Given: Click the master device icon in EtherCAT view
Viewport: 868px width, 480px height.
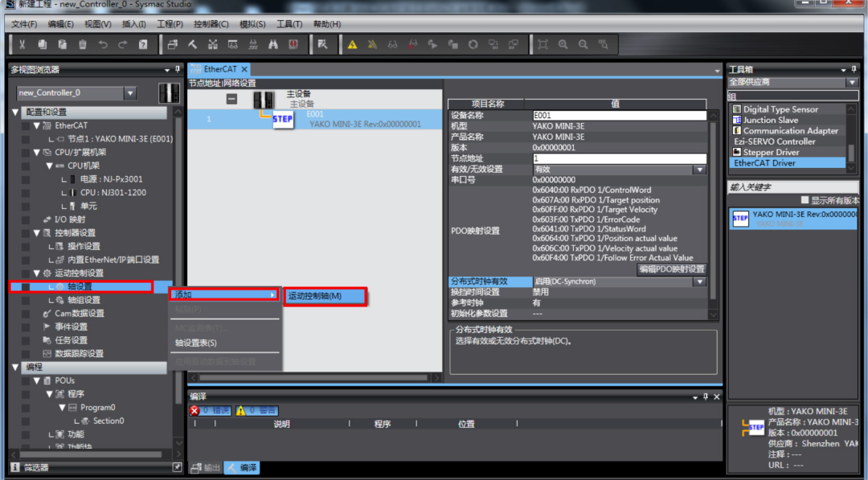Looking at the screenshot, I should click(264, 100).
